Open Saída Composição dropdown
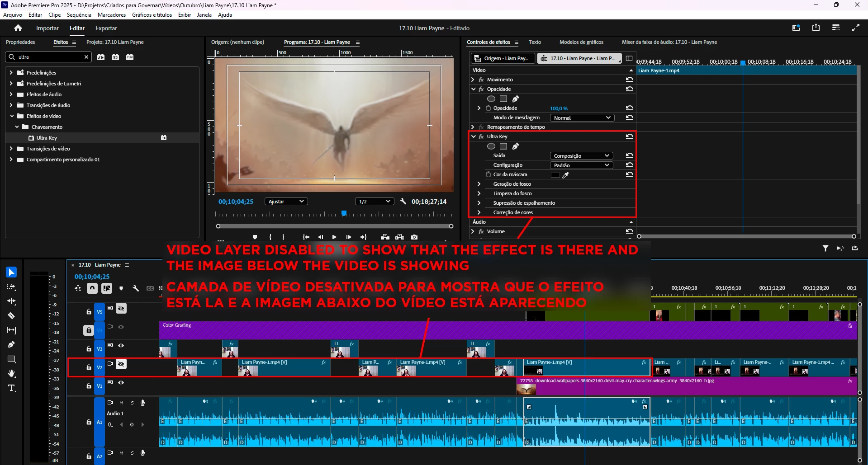 click(582, 155)
